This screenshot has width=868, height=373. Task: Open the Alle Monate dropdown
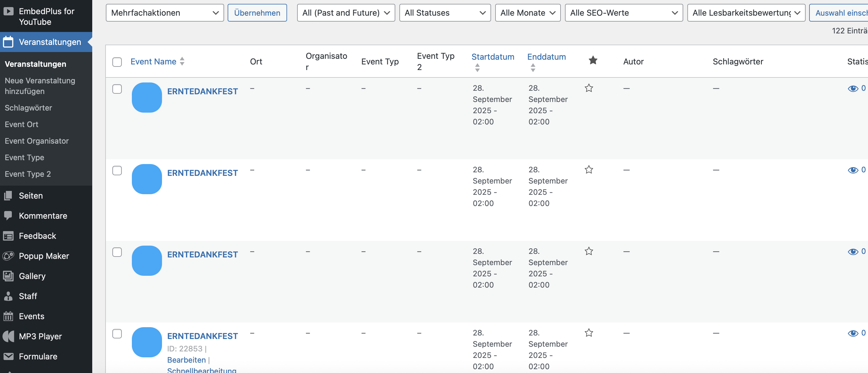click(x=528, y=13)
